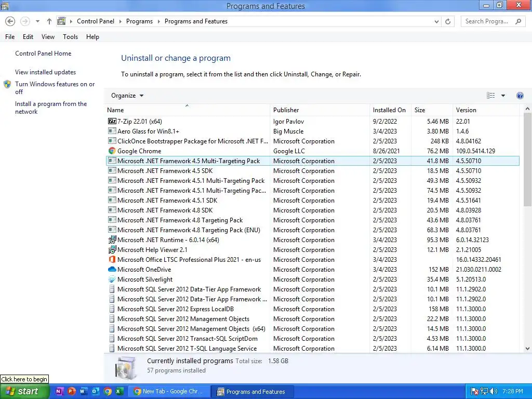Sort by Installed On column header
The width and height of the screenshot is (532, 399).
coord(391,110)
